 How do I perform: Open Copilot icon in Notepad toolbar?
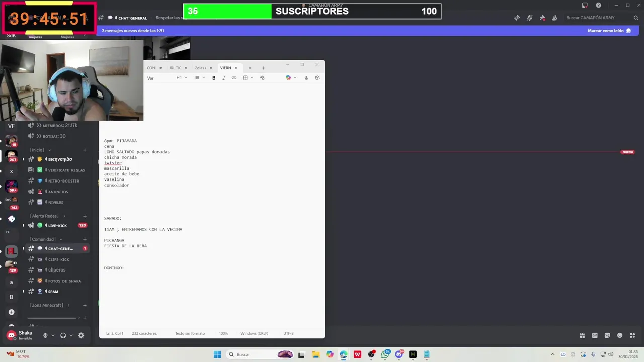(288, 78)
